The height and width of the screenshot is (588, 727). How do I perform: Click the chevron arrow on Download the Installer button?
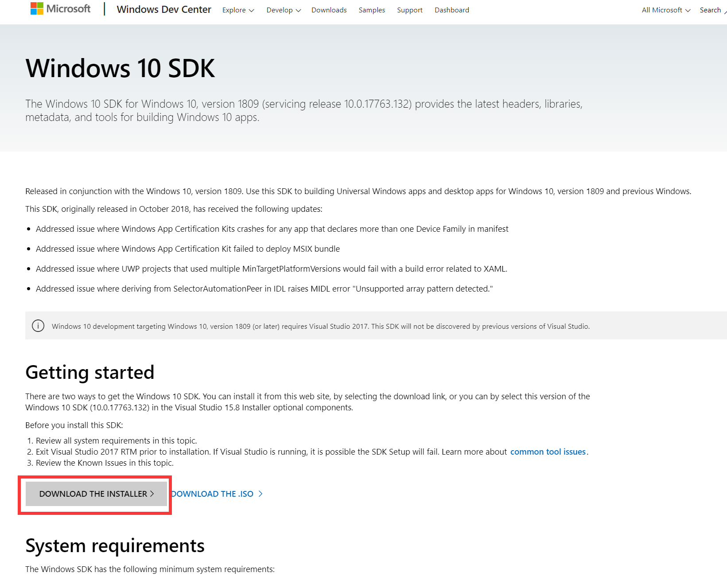click(153, 493)
